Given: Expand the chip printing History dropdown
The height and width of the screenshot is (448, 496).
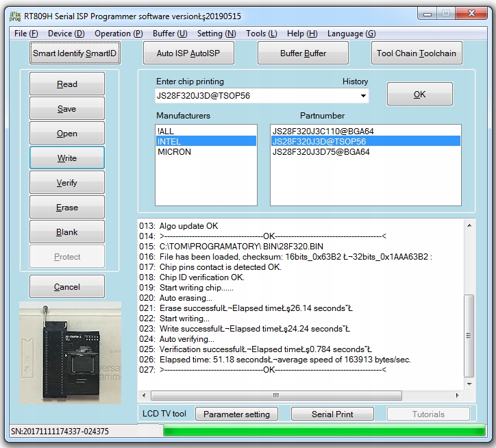Looking at the screenshot, I should [363, 96].
